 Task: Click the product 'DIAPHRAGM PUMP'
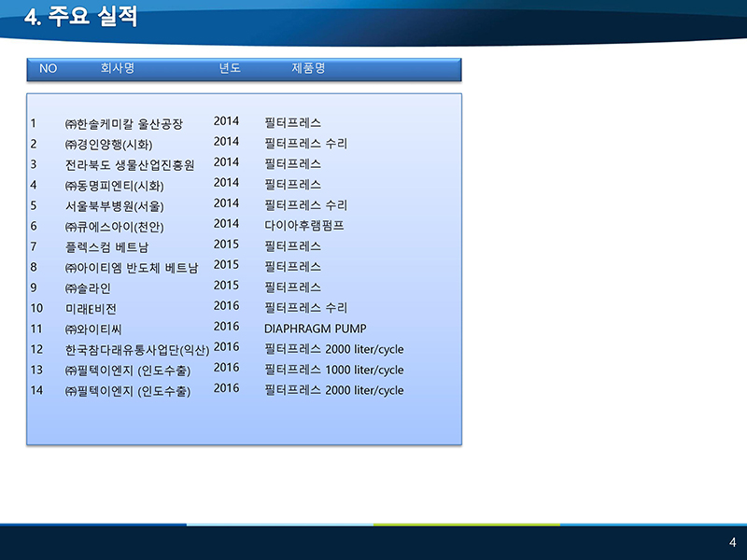[316, 329]
